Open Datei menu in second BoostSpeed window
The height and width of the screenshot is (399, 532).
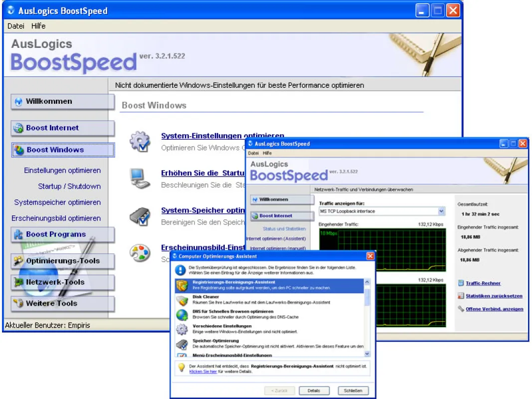click(253, 153)
